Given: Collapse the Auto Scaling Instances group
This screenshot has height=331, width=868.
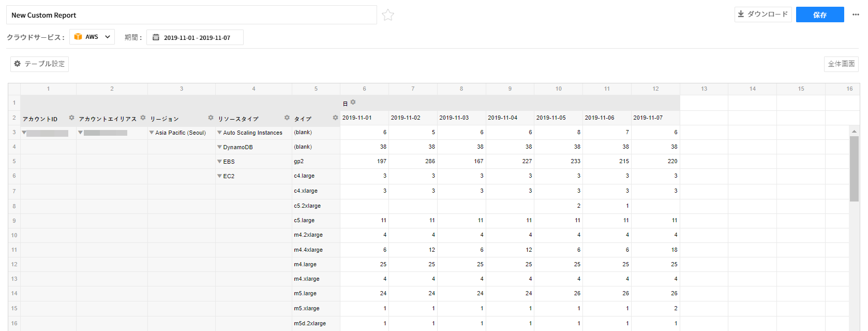Looking at the screenshot, I should 219,133.
